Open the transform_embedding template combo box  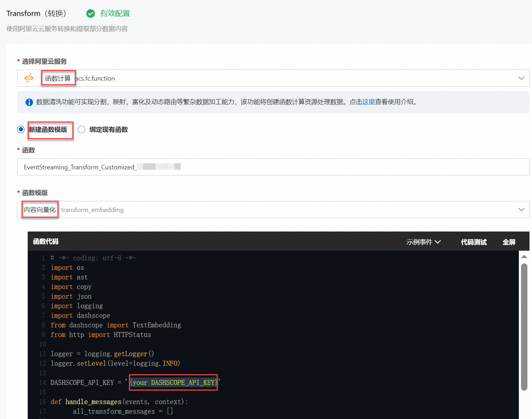(273, 209)
